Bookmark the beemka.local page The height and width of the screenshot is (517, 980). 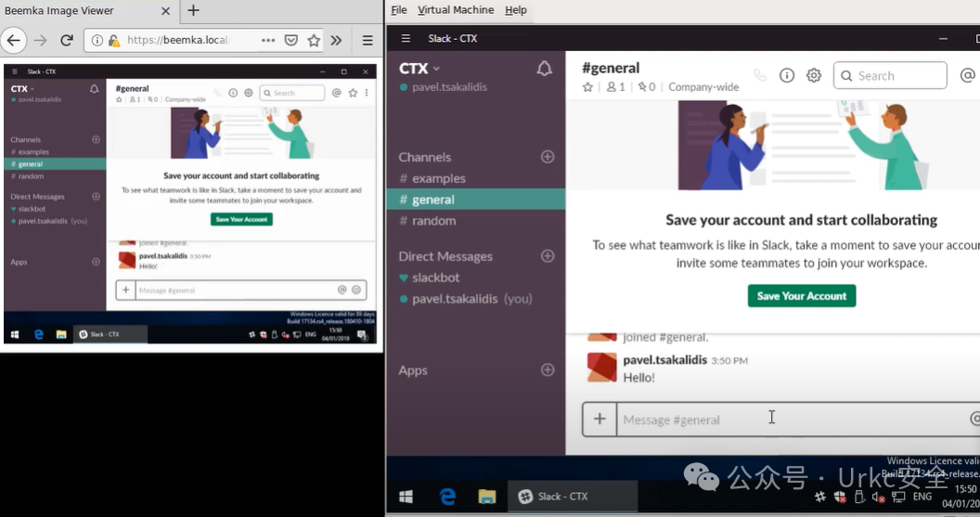click(314, 40)
